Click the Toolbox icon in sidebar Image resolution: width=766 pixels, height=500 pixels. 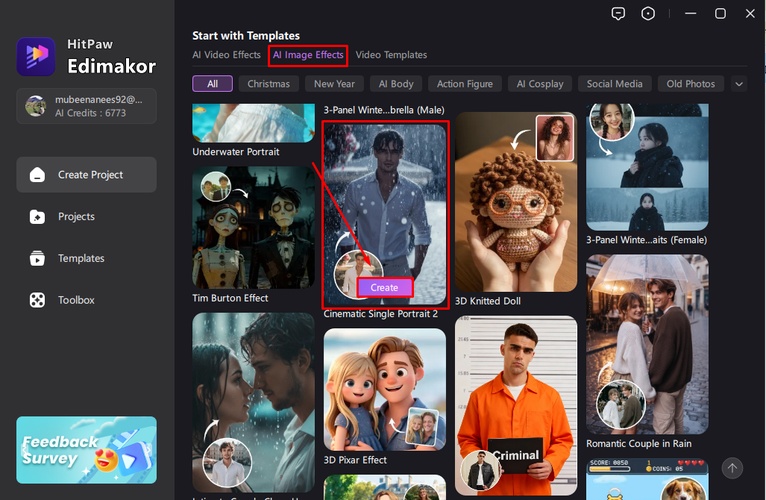[37, 300]
